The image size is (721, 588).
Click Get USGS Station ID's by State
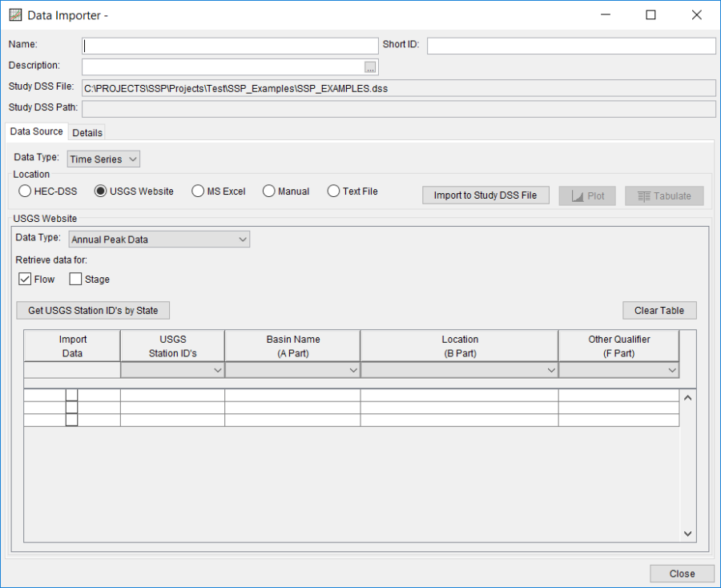pos(93,310)
